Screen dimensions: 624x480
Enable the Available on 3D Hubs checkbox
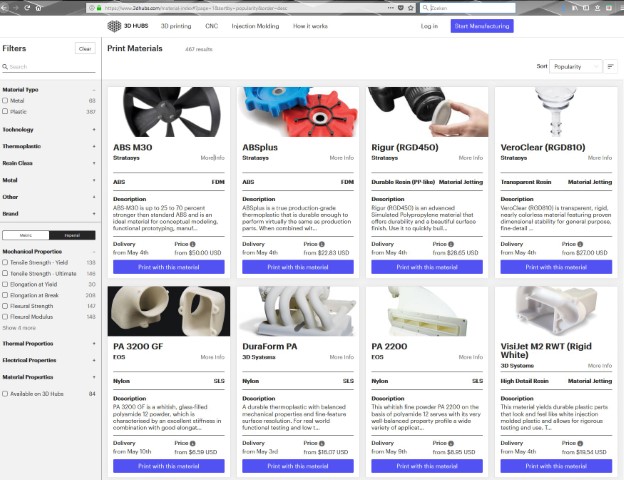pyautogui.click(x=6, y=394)
